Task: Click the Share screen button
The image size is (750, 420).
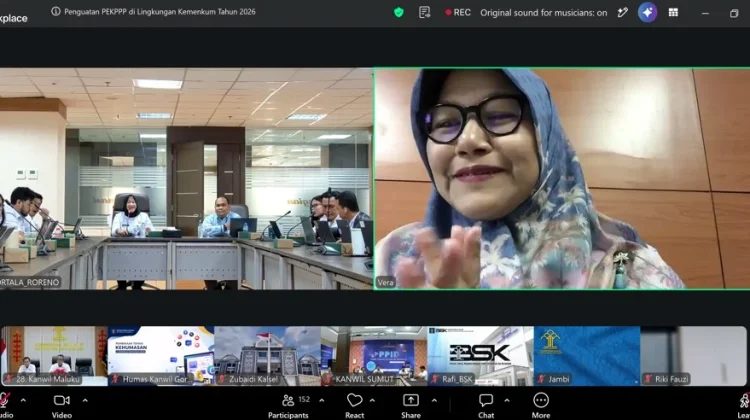Action: click(411, 406)
